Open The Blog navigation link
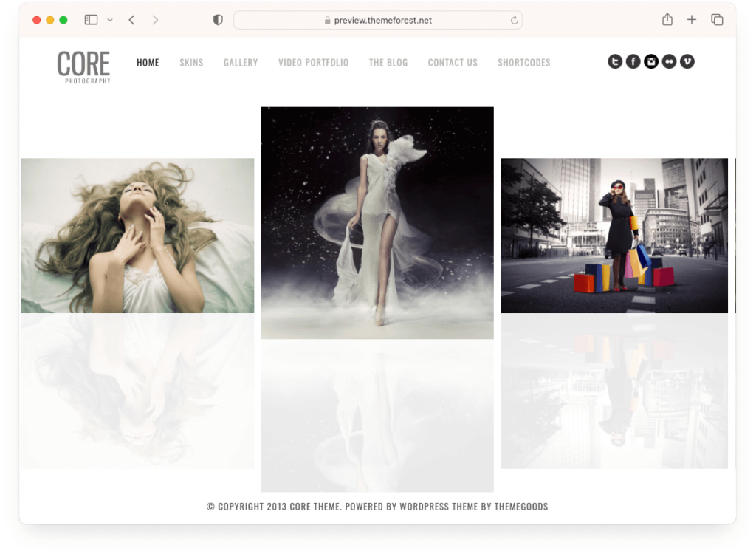Image resolution: width=756 pixels, height=551 pixels. point(388,63)
